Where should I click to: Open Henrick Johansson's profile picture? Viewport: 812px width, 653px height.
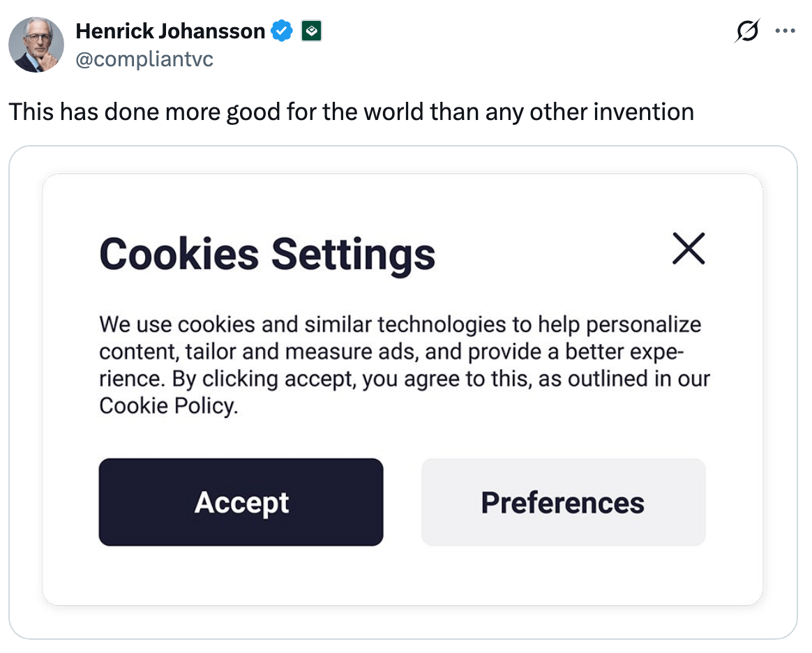36,45
